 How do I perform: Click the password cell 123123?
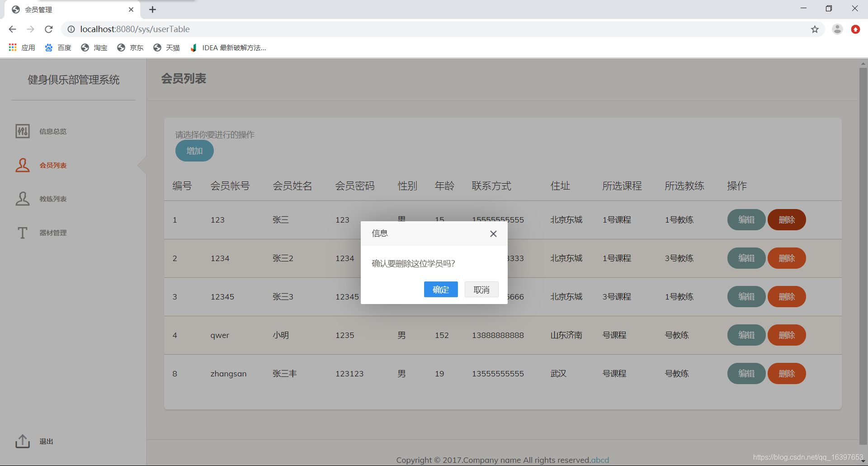click(349, 374)
